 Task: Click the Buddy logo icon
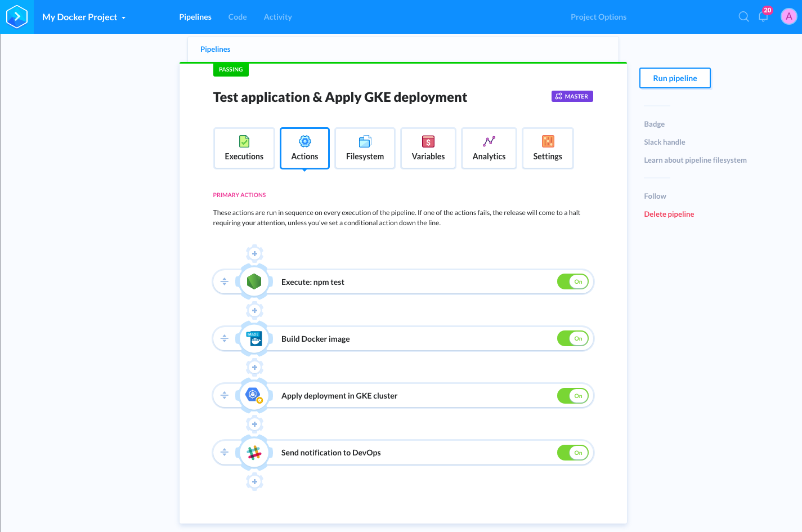[x=17, y=17]
